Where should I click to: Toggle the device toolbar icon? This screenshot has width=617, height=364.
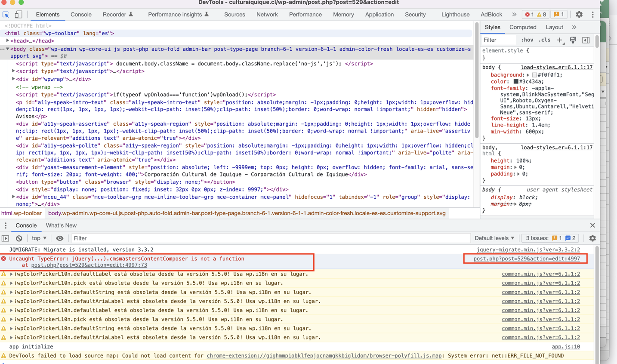[x=18, y=15]
